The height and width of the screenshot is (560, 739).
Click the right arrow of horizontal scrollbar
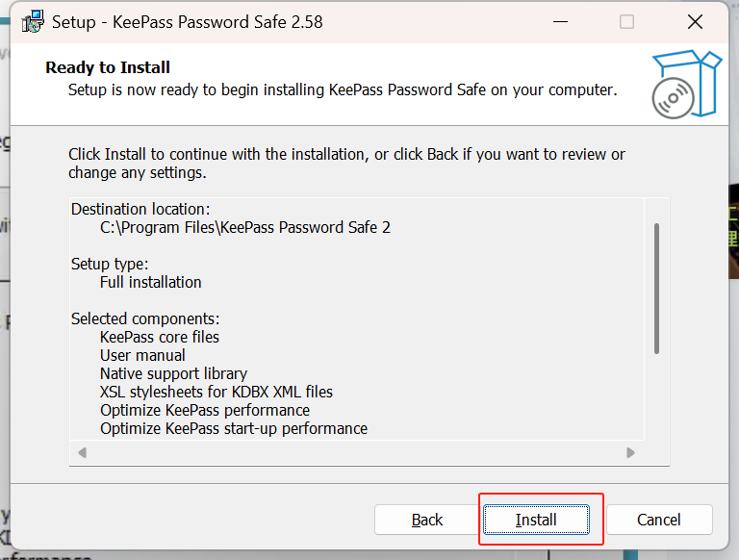point(630,452)
